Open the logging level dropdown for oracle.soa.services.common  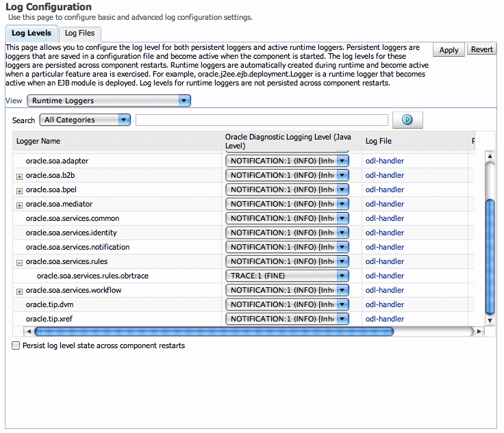pyautogui.click(x=287, y=218)
